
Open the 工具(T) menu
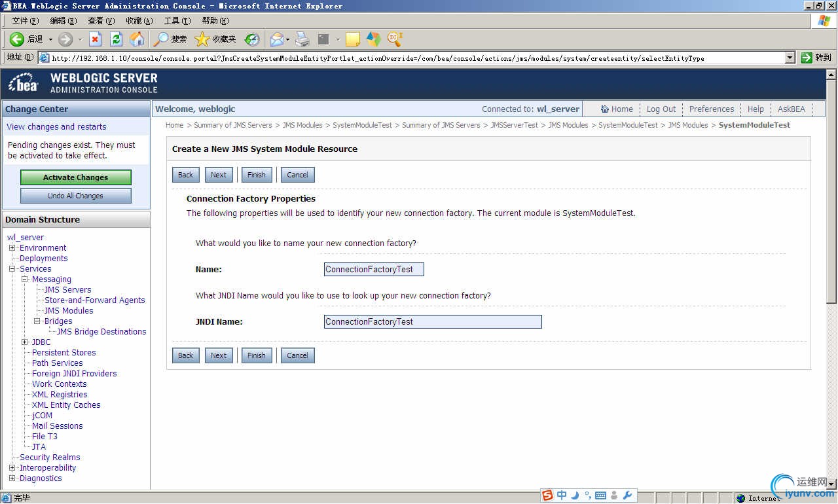[x=177, y=21]
